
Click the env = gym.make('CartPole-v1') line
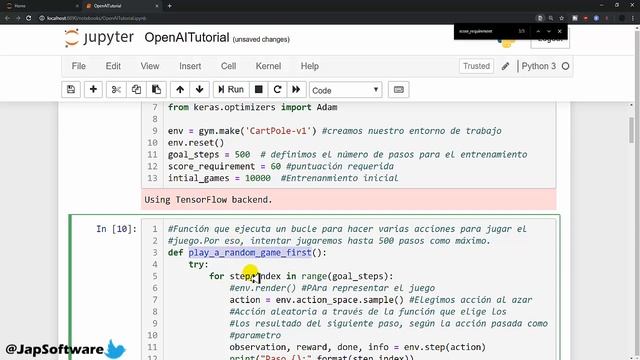pos(335,131)
